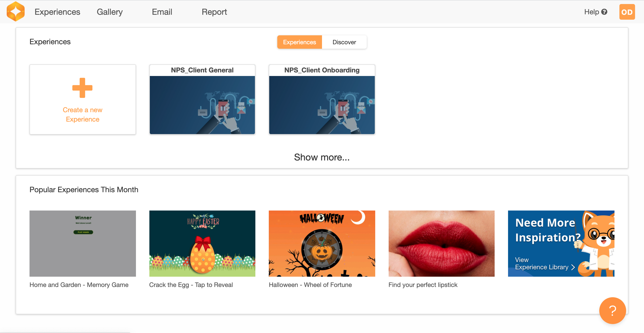Click Halloween Wheel of Fortune title link
This screenshot has height=333, width=644.
coord(310,285)
